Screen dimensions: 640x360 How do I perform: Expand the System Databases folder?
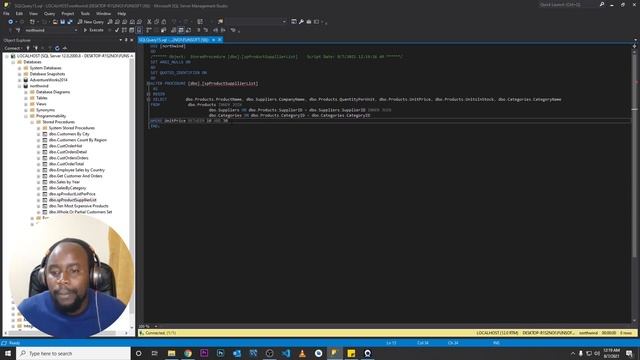coord(20,68)
